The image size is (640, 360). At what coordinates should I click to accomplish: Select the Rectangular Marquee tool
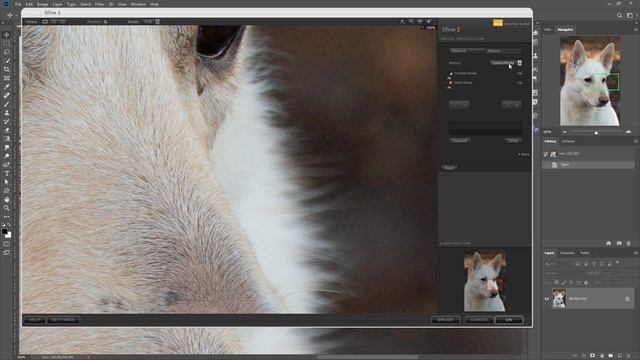(x=7, y=43)
